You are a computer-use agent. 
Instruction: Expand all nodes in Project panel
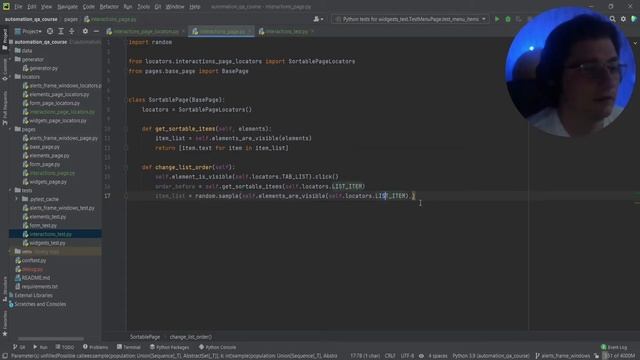(61, 31)
